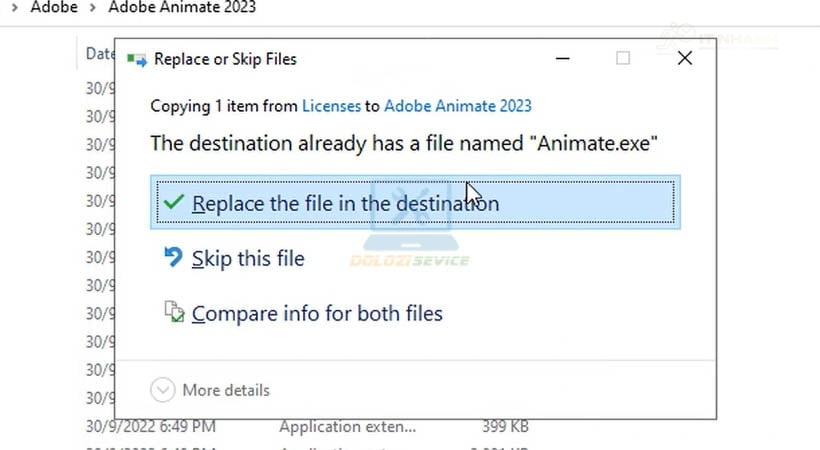
Task: Select Skip this file option
Action: 248,258
